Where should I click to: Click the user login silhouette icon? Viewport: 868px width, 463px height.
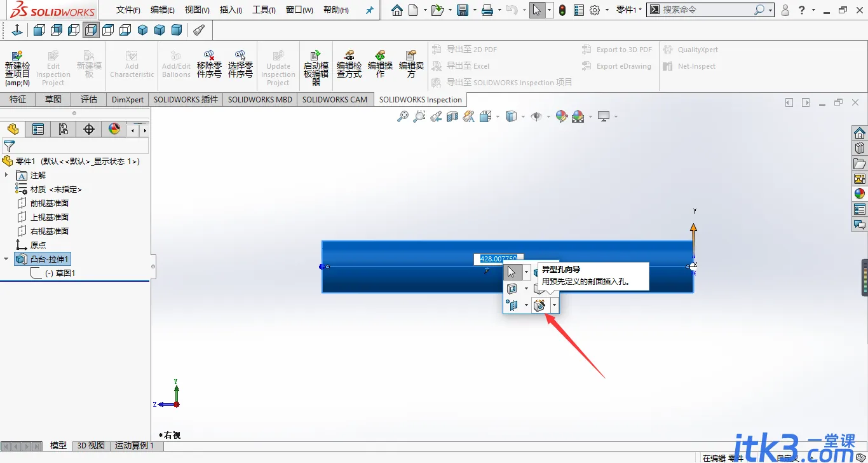click(785, 10)
